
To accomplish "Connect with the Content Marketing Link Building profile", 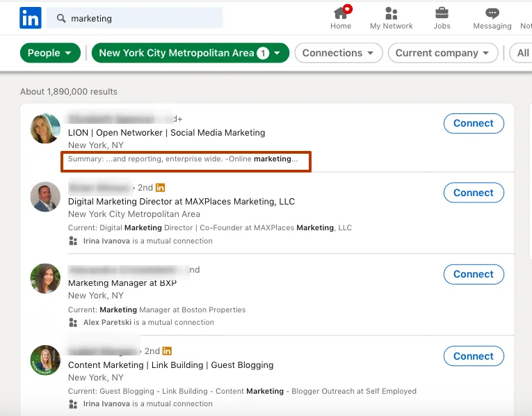I will pos(474,356).
